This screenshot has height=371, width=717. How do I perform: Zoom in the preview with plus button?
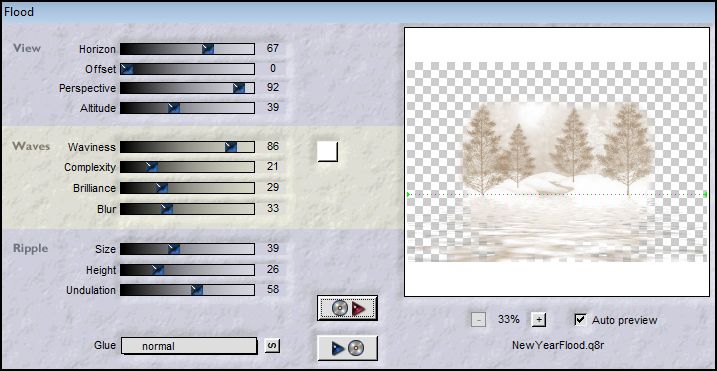tap(539, 320)
